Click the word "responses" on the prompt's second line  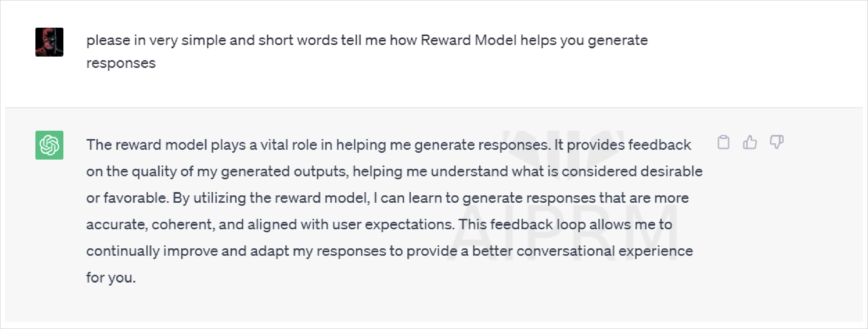(121, 63)
